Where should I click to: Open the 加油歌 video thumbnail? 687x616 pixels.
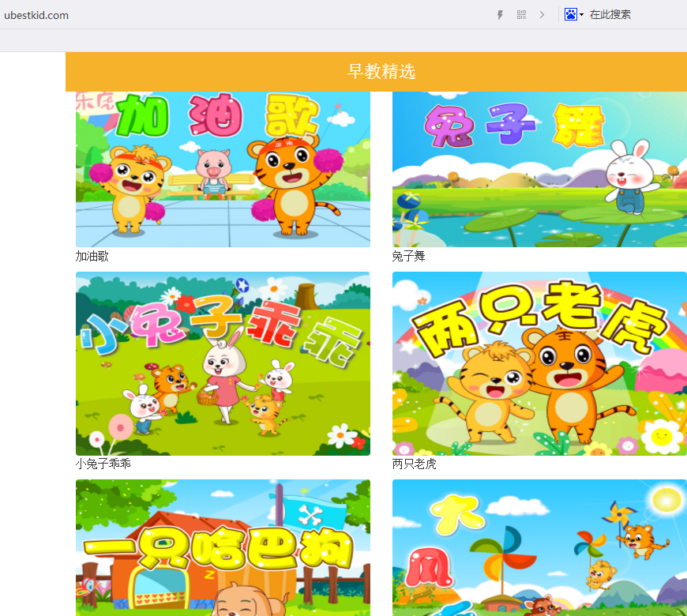coord(223,169)
